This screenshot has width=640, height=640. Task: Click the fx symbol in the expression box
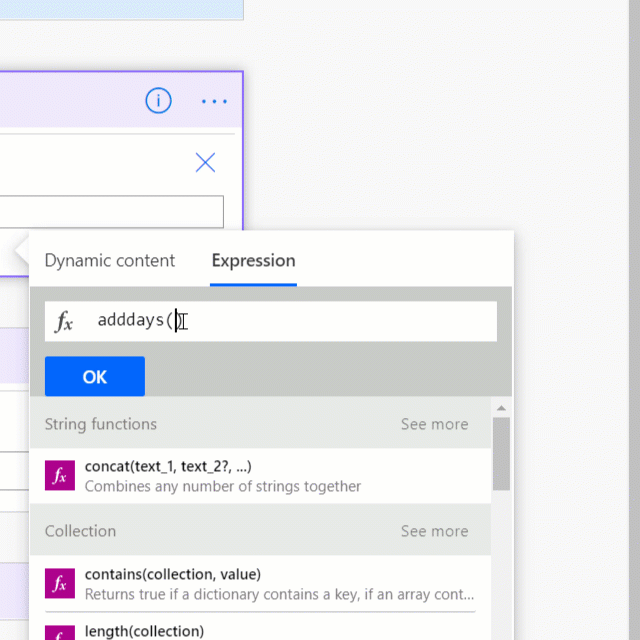[x=64, y=321]
